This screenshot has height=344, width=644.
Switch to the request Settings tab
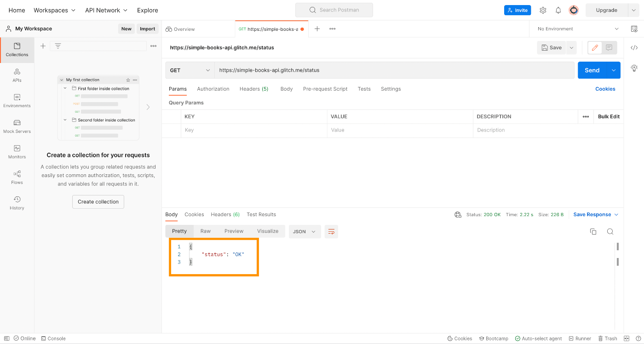391,89
